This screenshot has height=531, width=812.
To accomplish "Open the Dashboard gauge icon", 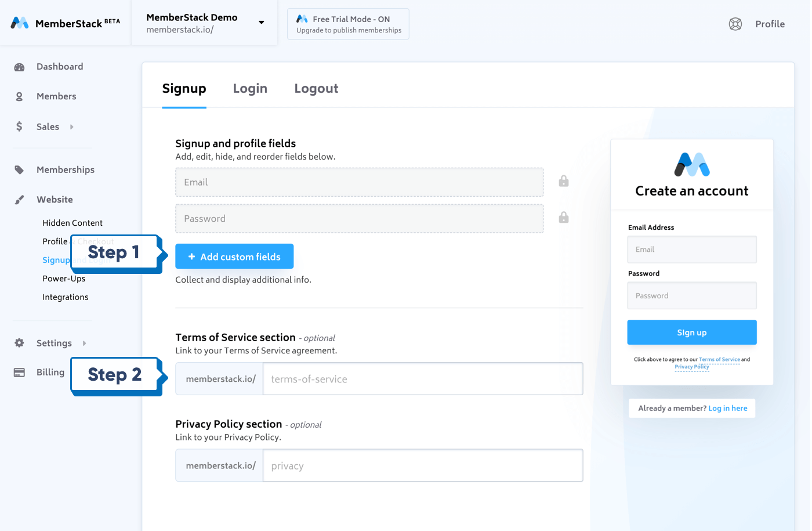I will pos(19,67).
